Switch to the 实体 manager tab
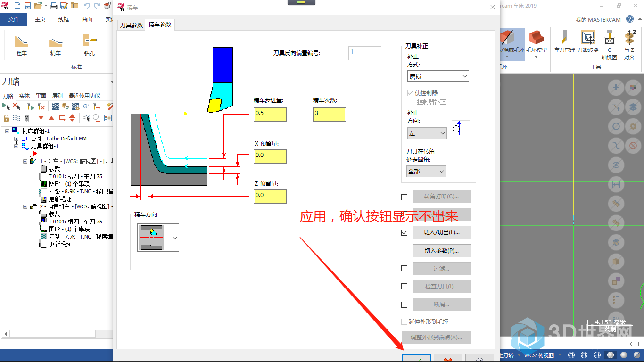The image size is (644, 362). coord(24,96)
